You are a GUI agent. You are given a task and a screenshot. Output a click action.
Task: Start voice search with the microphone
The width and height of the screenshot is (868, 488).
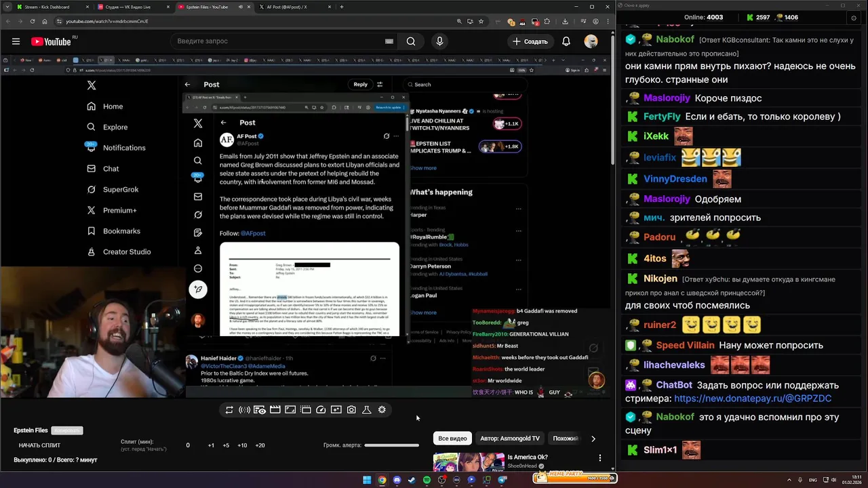pos(439,41)
